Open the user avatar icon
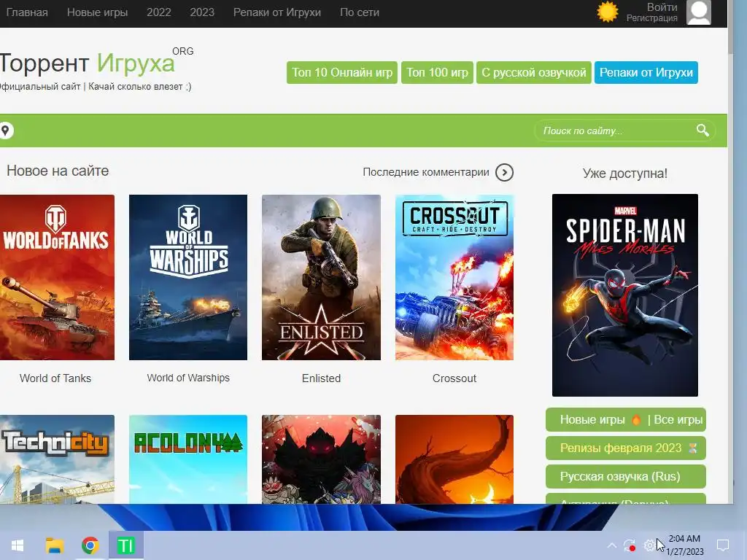 (x=699, y=12)
